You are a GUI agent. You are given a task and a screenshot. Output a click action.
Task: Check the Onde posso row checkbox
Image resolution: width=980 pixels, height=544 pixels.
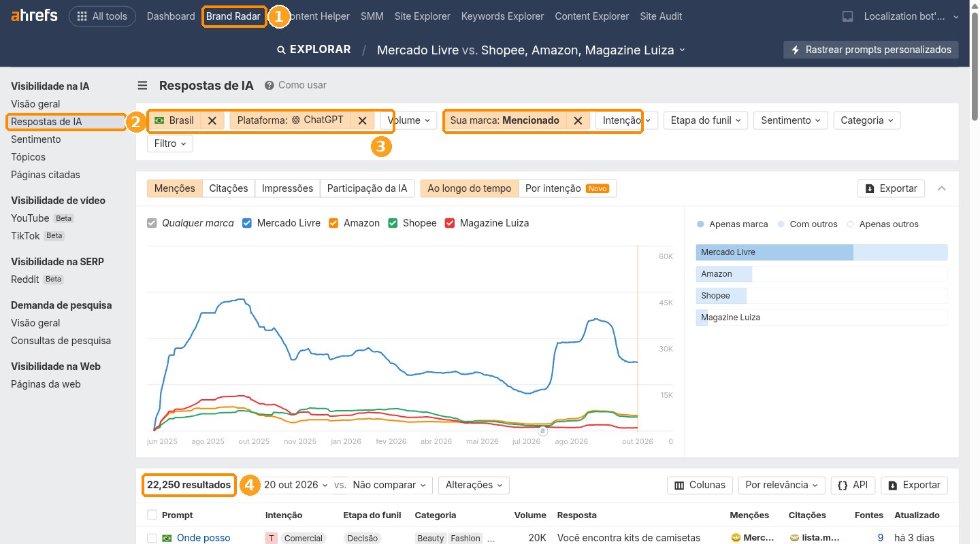point(152,538)
